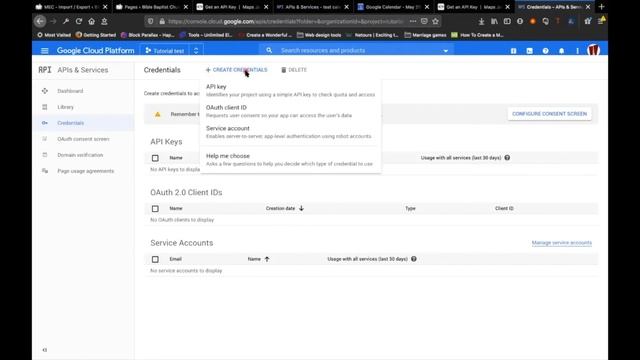The width and height of the screenshot is (640, 360).
Task: Click the Dashboard sidebar icon
Action: click(44, 91)
